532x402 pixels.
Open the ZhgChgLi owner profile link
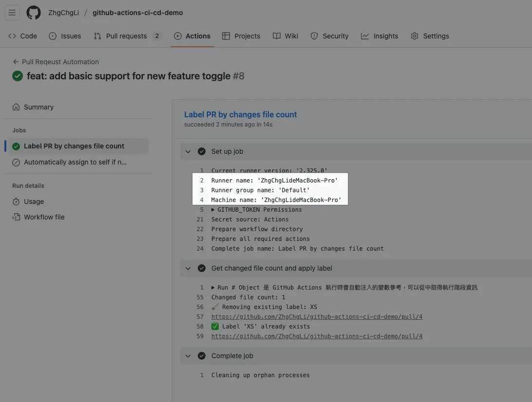pos(63,13)
